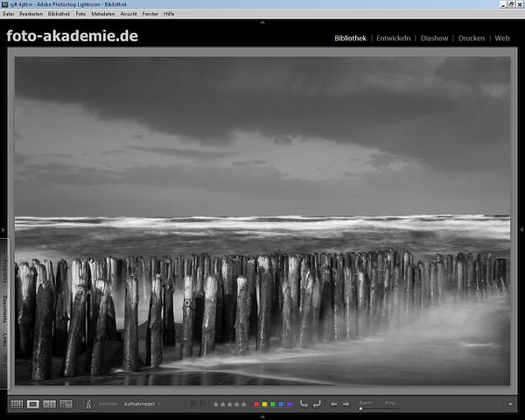Image resolution: width=525 pixels, height=420 pixels.
Task: Set the star rating in the toolbar
Action: pyautogui.click(x=230, y=404)
